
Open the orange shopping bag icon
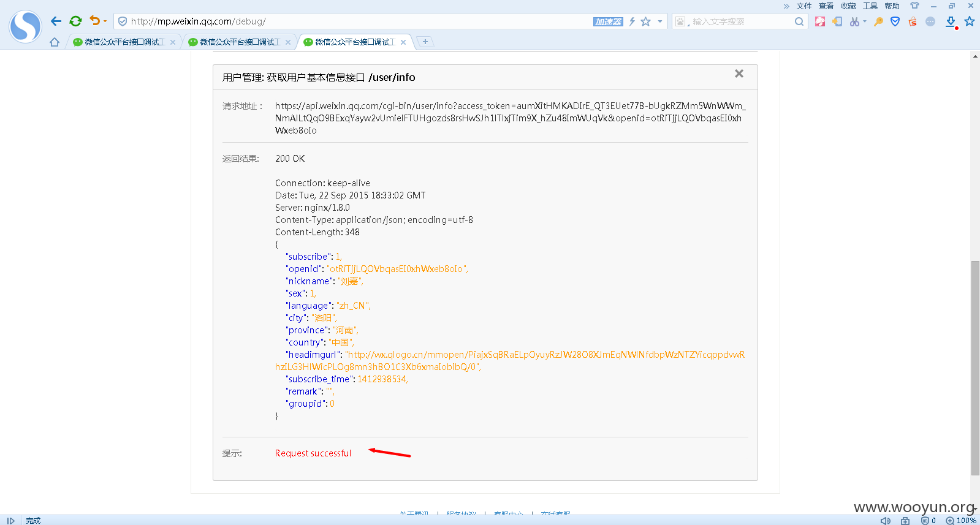[x=913, y=21]
